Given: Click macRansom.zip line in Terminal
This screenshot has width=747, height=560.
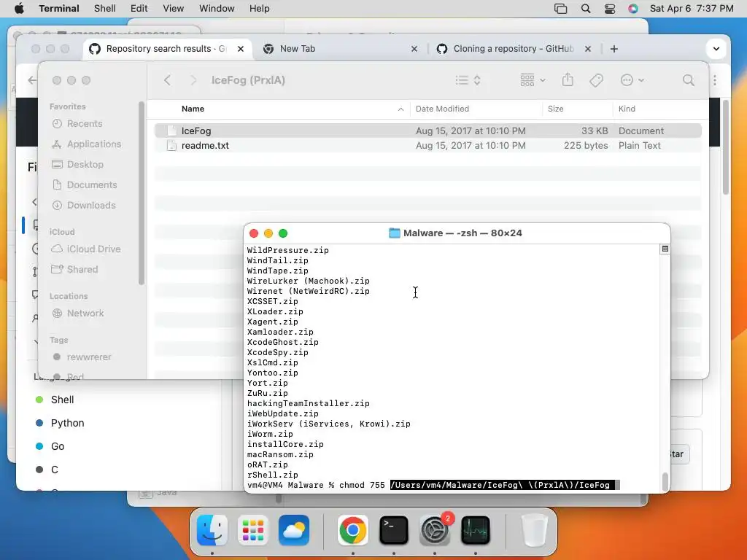Looking at the screenshot, I should coord(280,454).
